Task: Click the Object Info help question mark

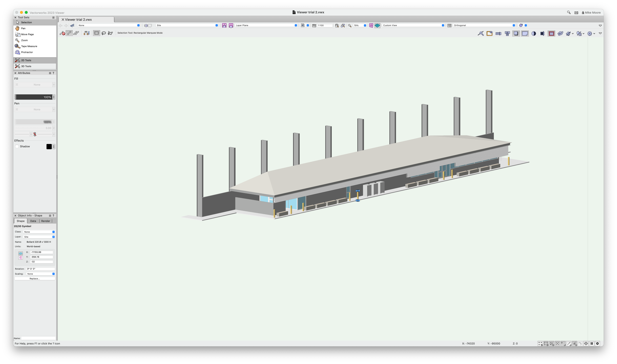Action: (x=53, y=216)
